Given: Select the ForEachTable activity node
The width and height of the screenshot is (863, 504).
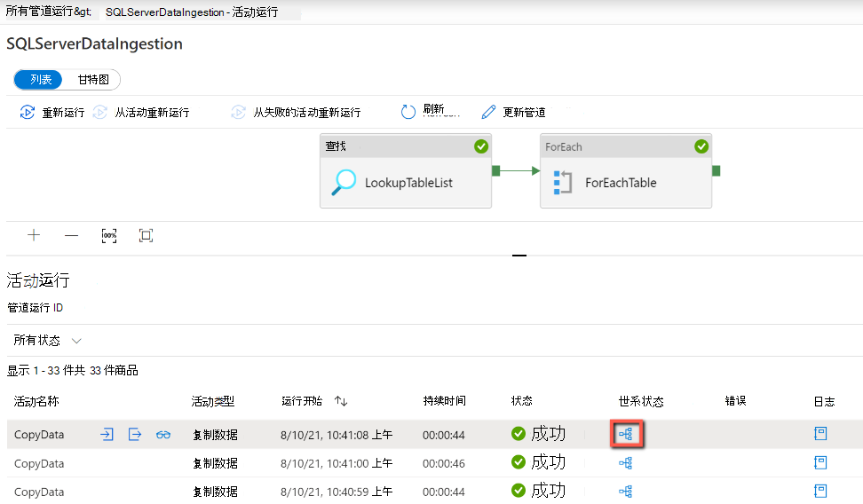Looking at the screenshot, I should (x=626, y=171).
